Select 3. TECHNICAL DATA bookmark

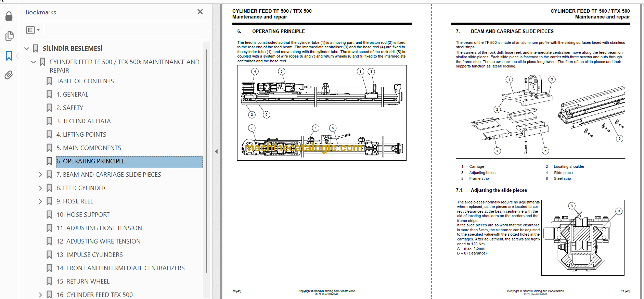click(83, 121)
